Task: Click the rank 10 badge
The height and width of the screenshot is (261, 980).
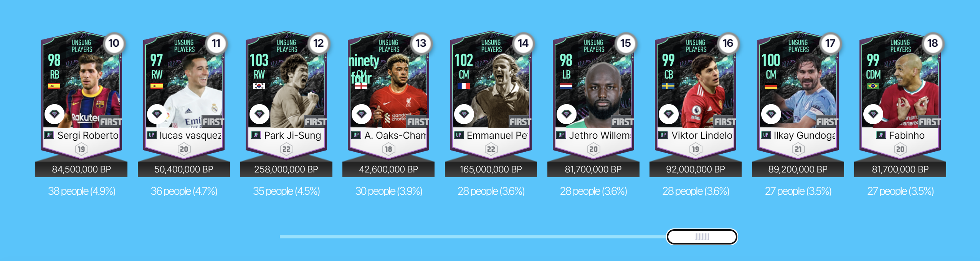Action: (114, 43)
